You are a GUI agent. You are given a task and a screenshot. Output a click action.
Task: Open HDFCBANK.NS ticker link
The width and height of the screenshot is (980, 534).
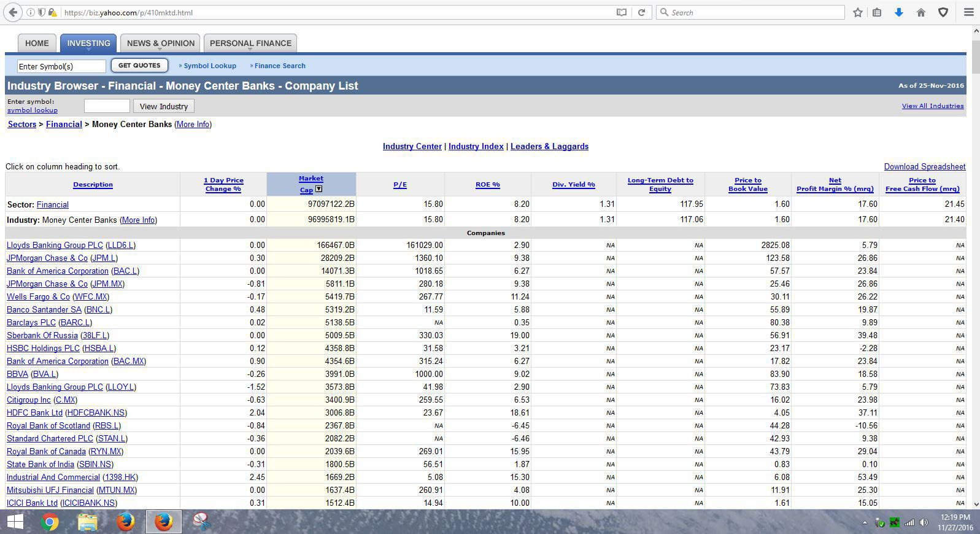point(95,412)
